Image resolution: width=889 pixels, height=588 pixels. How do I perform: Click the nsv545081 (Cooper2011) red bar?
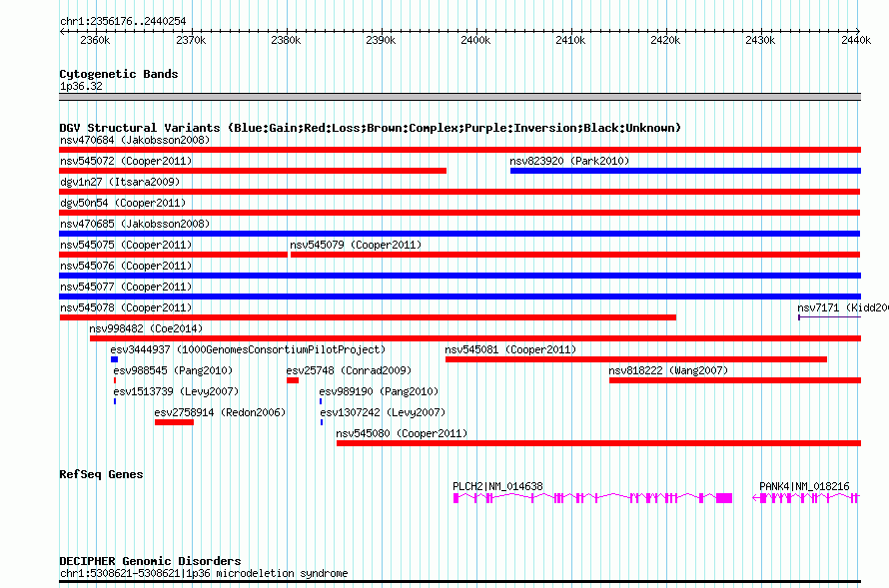point(636,359)
